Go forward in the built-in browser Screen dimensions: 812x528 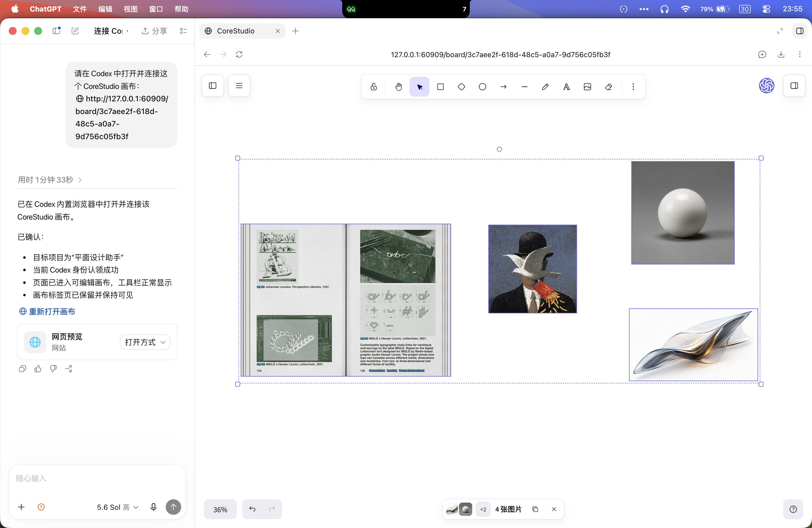tap(223, 55)
